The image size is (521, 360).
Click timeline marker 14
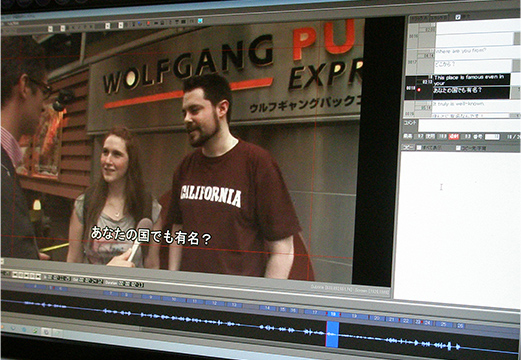267,308
